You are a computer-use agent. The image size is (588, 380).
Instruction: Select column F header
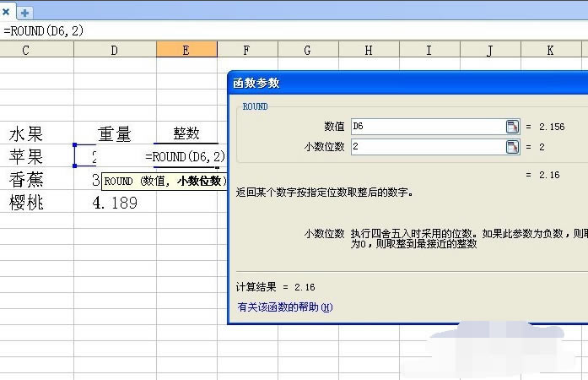pyautogui.click(x=247, y=50)
